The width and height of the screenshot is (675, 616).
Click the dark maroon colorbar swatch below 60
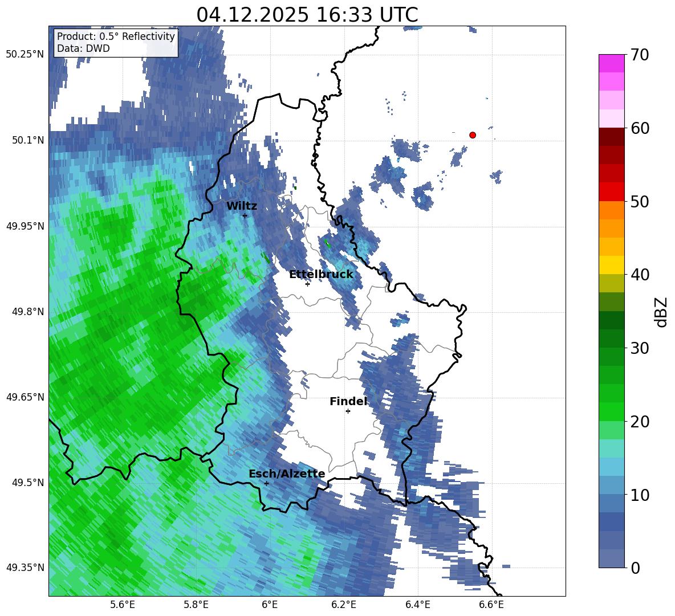(x=611, y=137)
